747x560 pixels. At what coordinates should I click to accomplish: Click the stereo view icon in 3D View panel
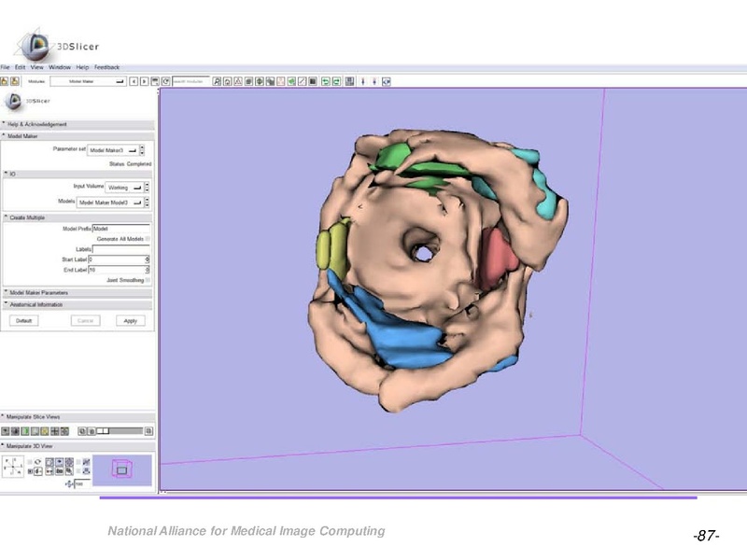pos(49,471)
